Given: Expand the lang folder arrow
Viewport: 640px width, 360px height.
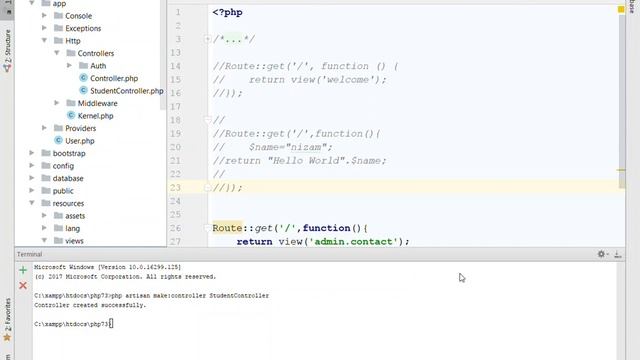Looking at the screenshot, I should (x=44, y=228).
